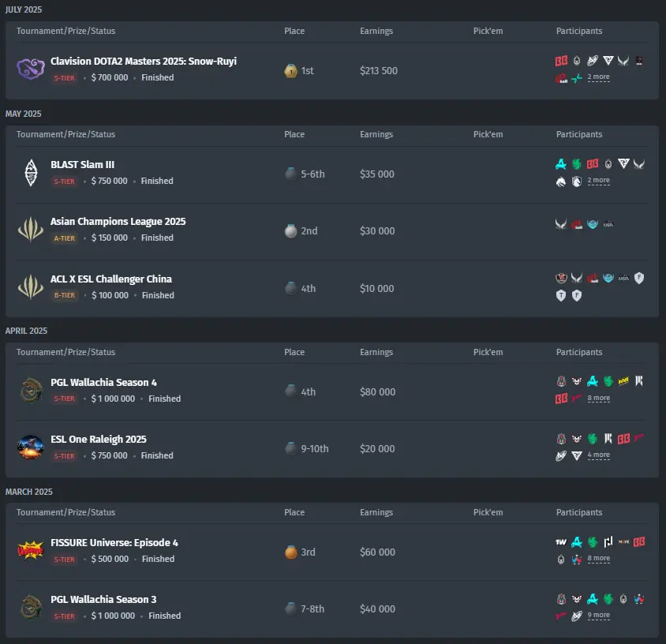Click Team Liquid logo in BLAST Slam III row
Viewport: 666px width, 644px height.
[577, 182]
